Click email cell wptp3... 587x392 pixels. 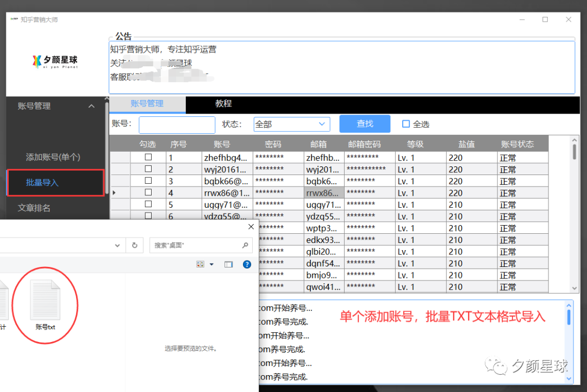coord(324,228)
